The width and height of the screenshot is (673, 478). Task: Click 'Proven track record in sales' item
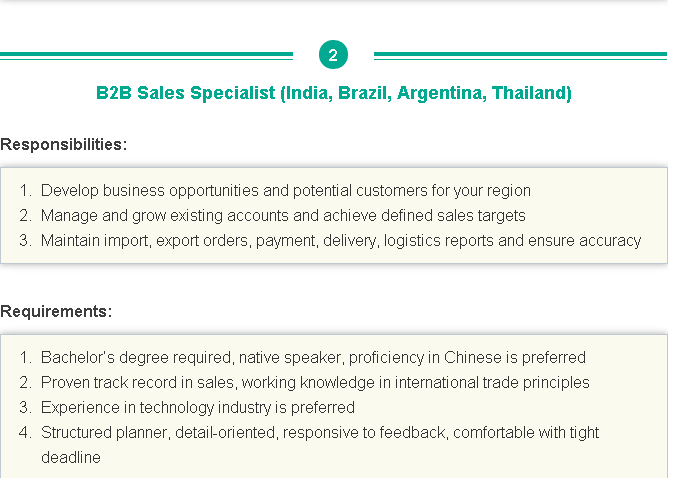pyautogui.click(x=315, y=382)
